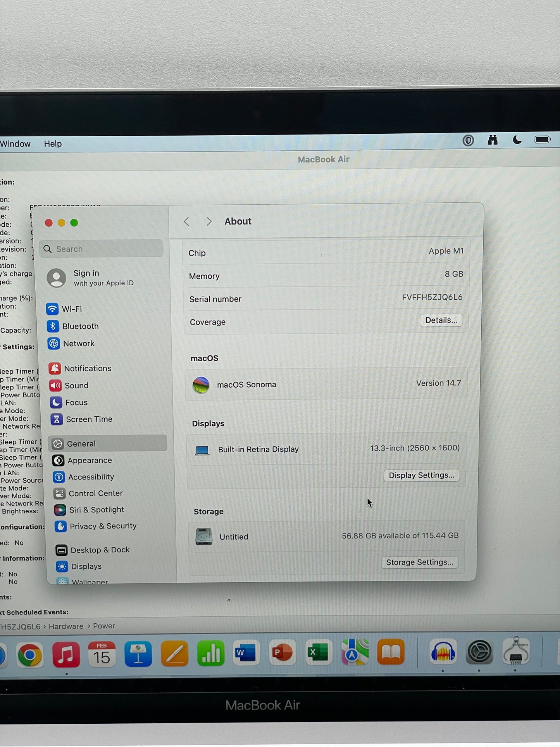Open System Information icon in Dock
Image resolution: width=560 pixels, height=747 pixels.
(516, 651)
